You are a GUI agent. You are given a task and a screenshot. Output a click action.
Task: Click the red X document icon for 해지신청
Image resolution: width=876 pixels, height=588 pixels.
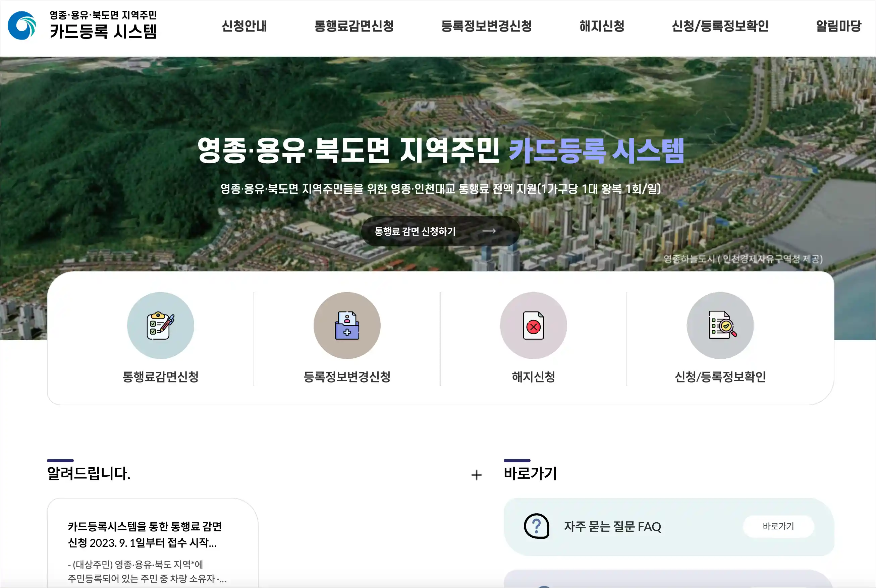[x=534, y=326]
